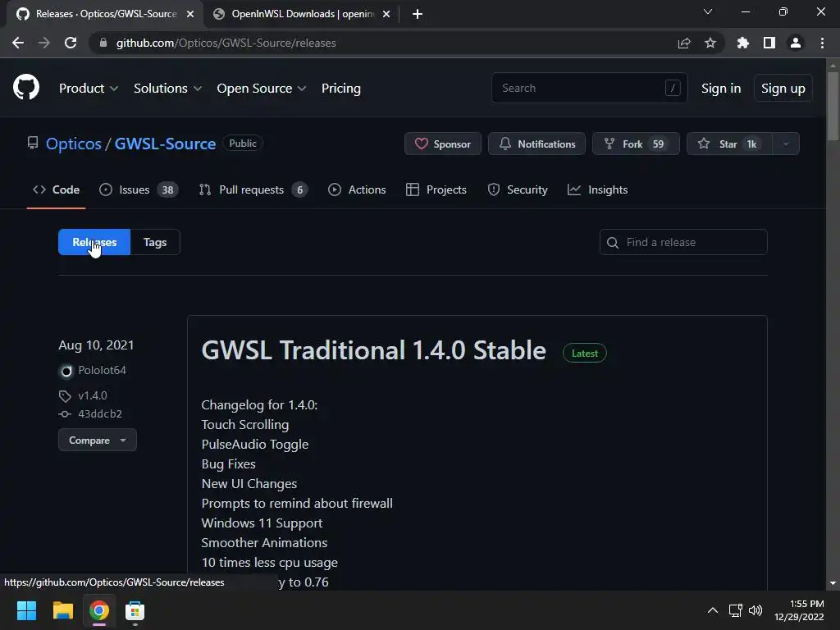Image resolution: width=840 pixels, height=630 pixels.
Task: Click the Notifications bell button
Action: tap(536, 144)
